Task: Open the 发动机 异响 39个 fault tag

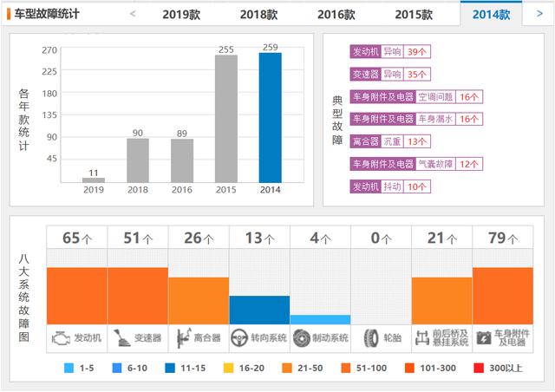Action: [x=390, y=52]
